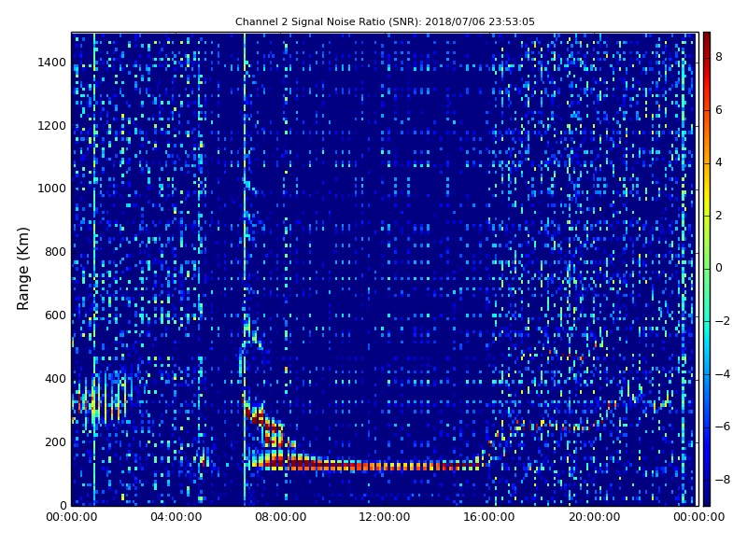Click the colorbar tick label 4
The image size is (747, 560).
719,162
